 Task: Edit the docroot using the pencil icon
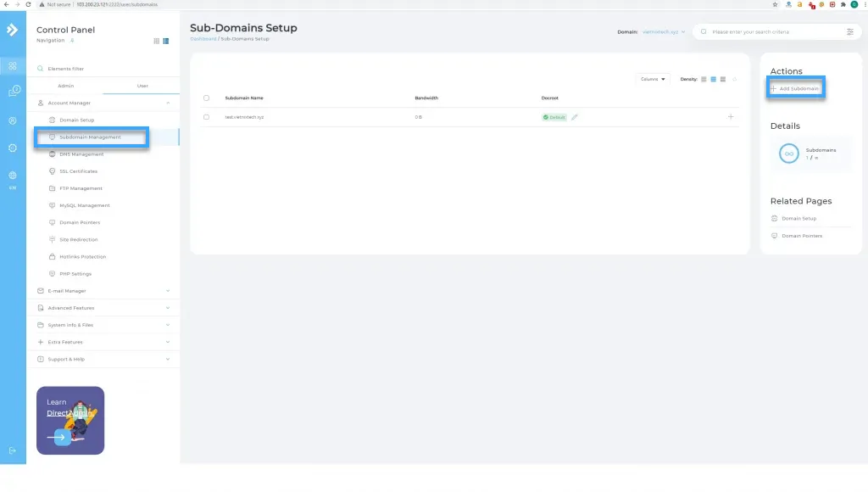tap(575, 117)
